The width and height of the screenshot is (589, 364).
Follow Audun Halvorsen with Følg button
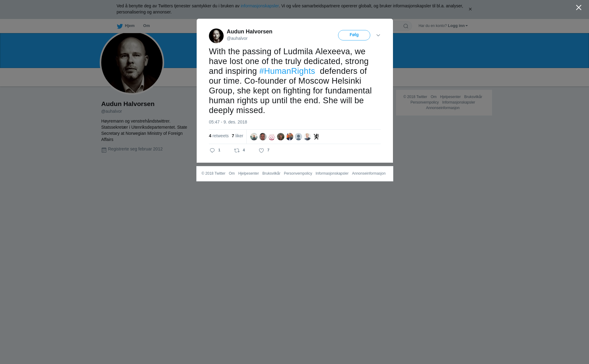(x=354, y=35)
